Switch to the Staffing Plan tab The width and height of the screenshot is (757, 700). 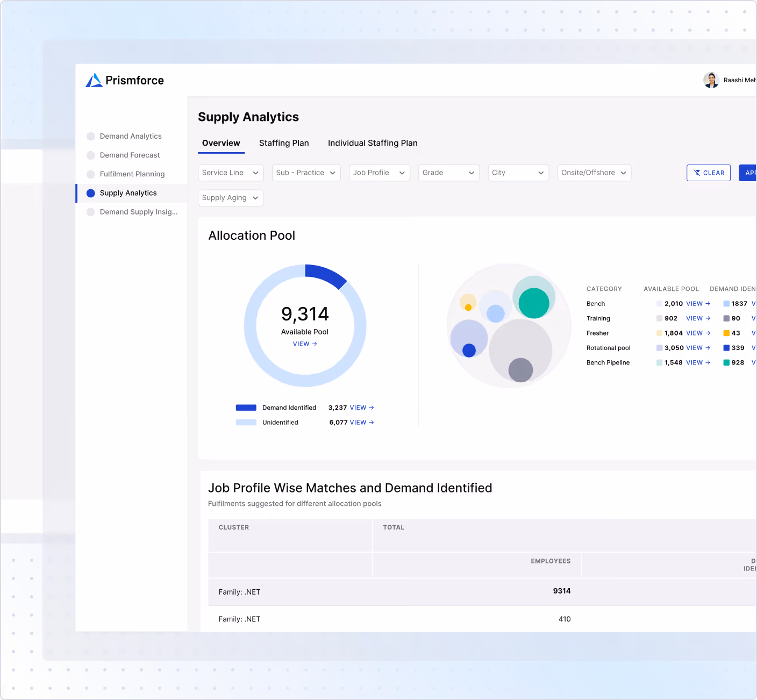click(283, 143)
